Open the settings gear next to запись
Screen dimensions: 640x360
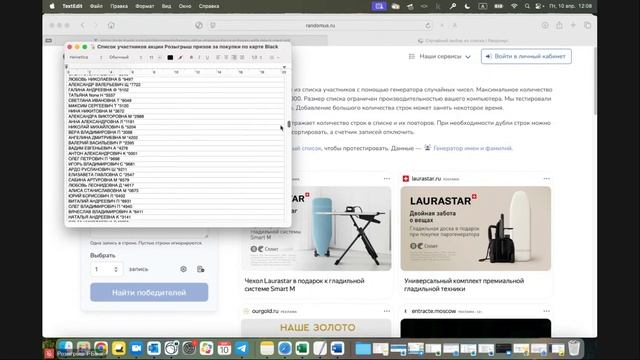(183, 269)
